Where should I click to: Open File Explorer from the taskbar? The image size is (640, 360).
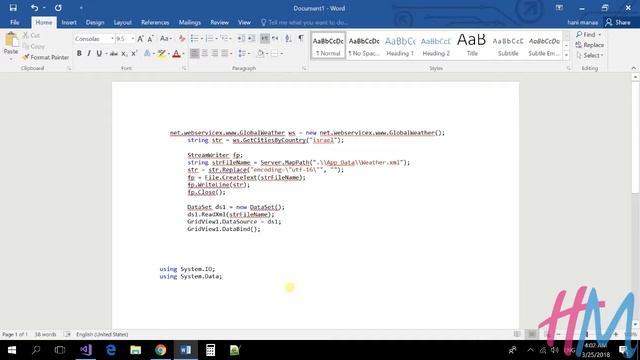point(136,350)
